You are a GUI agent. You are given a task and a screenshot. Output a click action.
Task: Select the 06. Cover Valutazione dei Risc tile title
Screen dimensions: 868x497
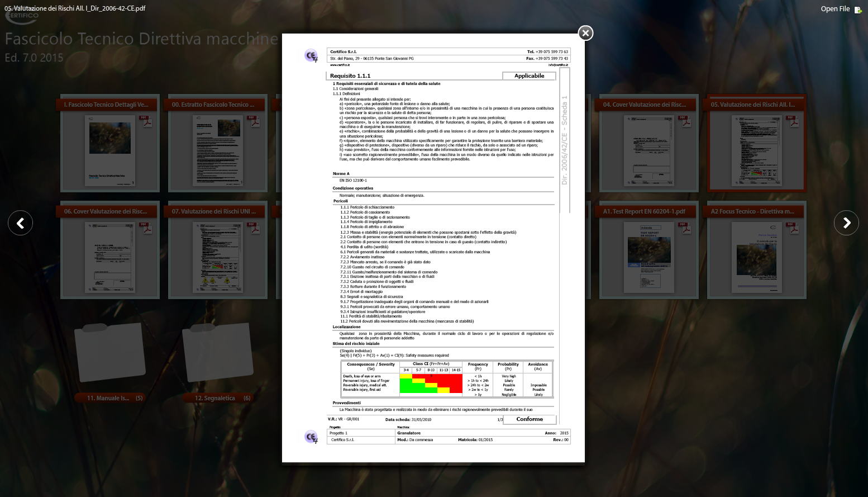[106, 211]
